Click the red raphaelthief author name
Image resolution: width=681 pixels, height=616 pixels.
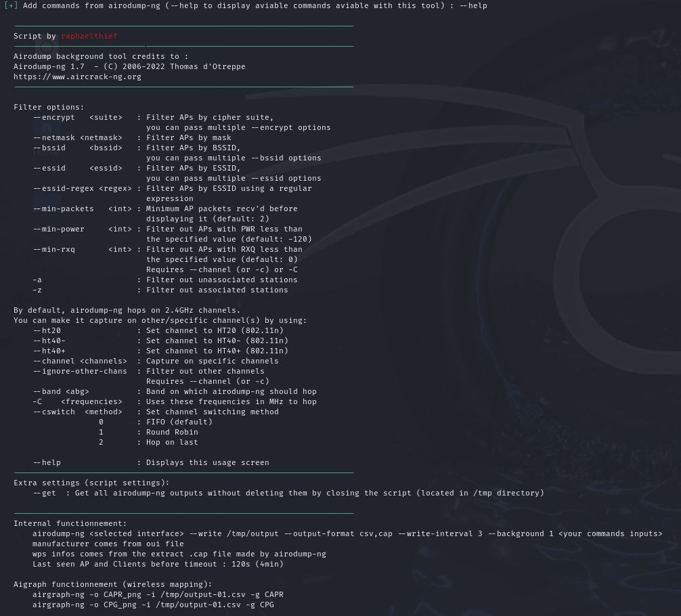coord(89,36)
